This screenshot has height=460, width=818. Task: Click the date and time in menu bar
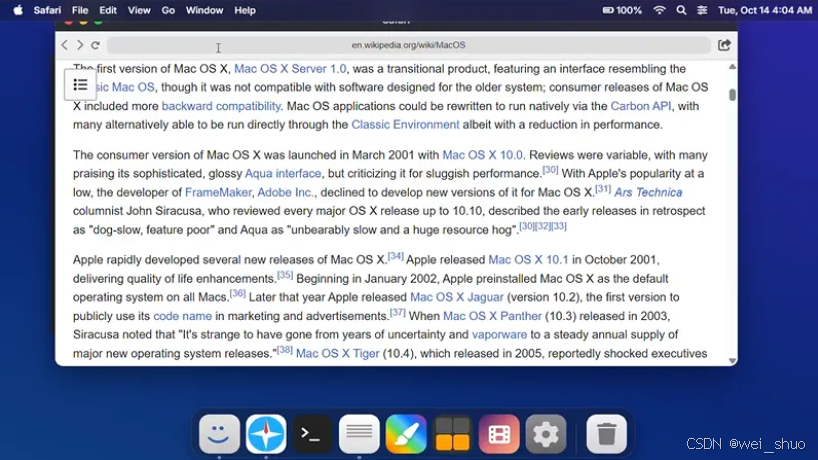[x=764, y=10]
